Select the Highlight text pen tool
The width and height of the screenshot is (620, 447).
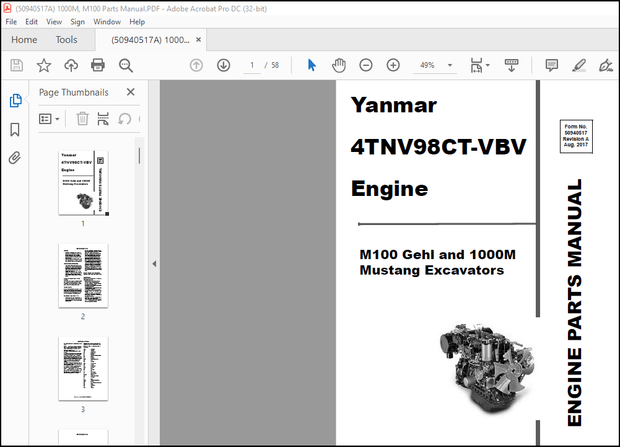579,65
